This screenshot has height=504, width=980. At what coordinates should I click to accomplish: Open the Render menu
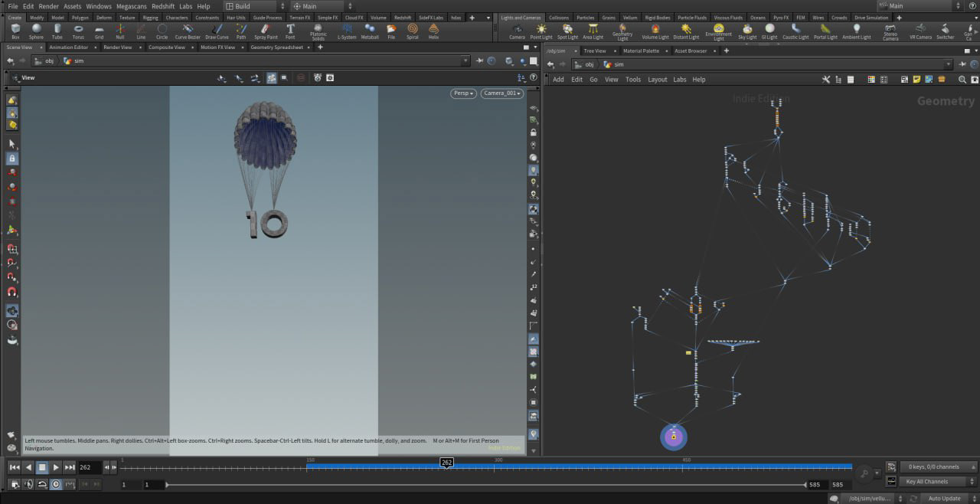point(48,6)
